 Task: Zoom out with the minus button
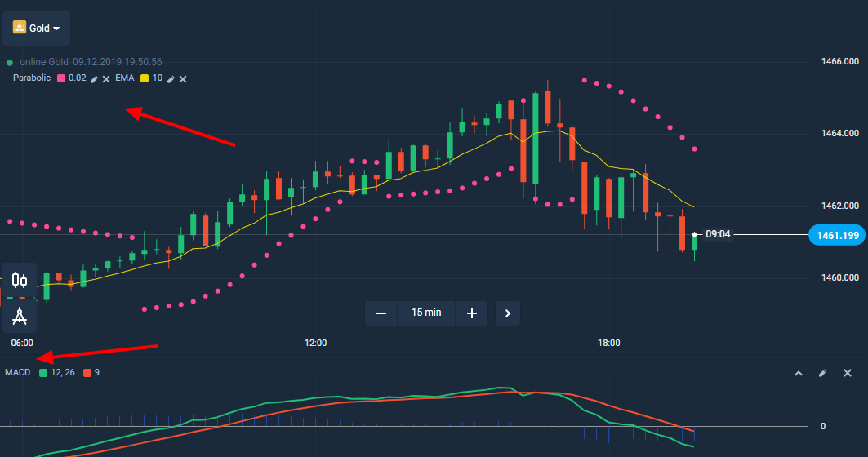[x=381, y=313]
